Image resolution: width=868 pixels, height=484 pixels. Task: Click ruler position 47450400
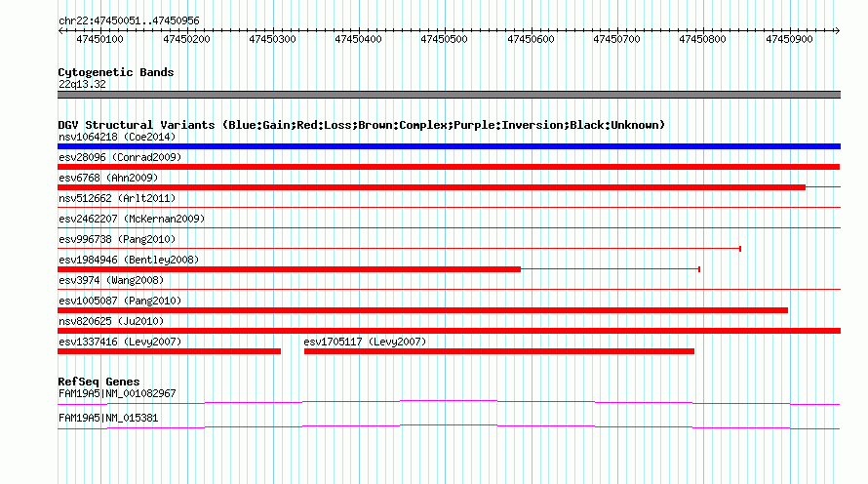[358, 39]
